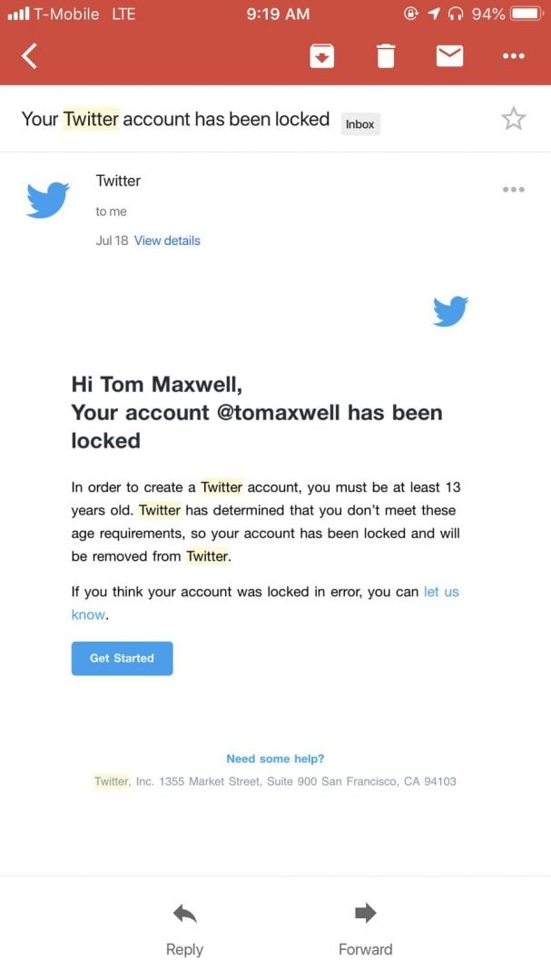Tap the Forward arrow icon

pos(365,913)
